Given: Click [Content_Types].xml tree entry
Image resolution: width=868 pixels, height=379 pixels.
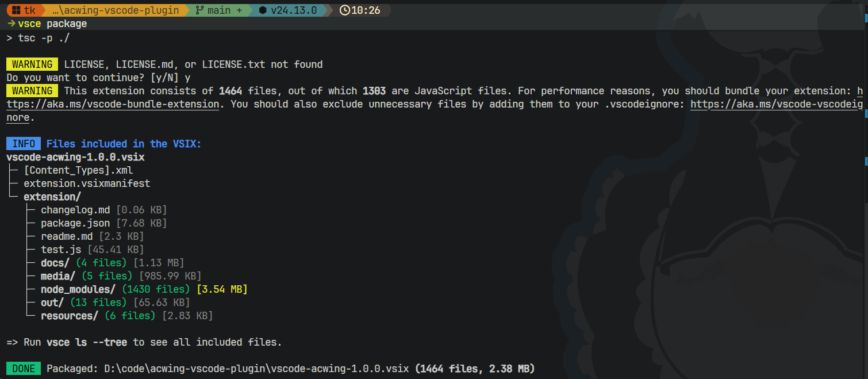Looking at the screenshot, I should [78, 170].
